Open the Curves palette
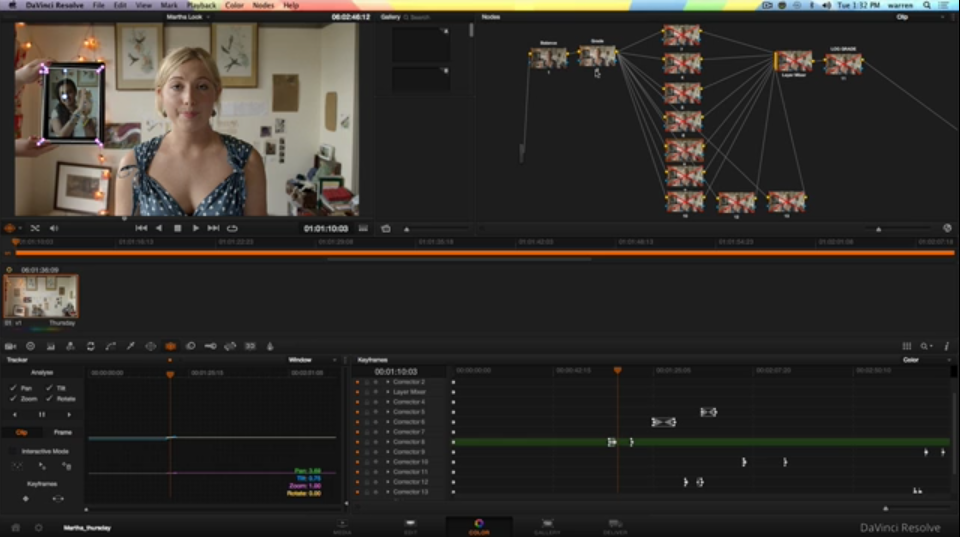 (110, 347)
